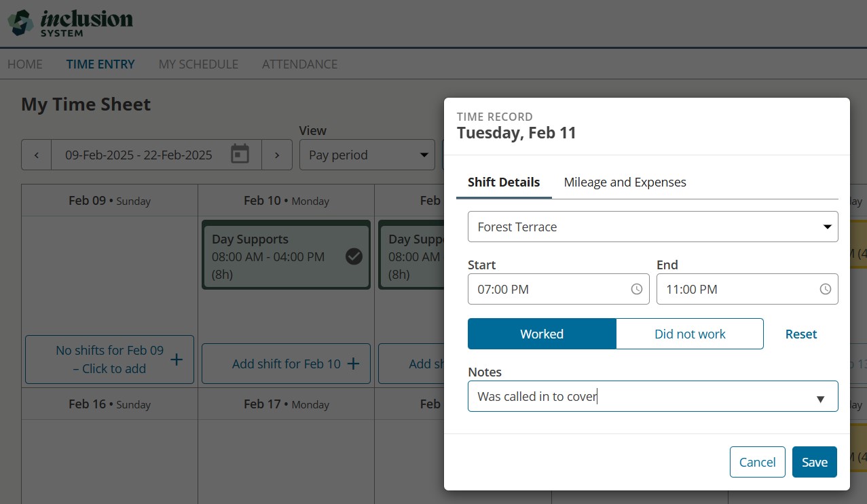Expand the Notes dropdown arrow
867x504 pixels.
tap(820, 399)
